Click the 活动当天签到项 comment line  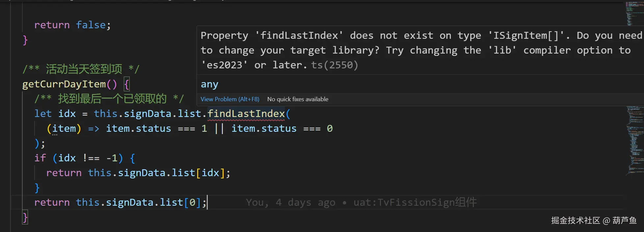pos(81,69)
